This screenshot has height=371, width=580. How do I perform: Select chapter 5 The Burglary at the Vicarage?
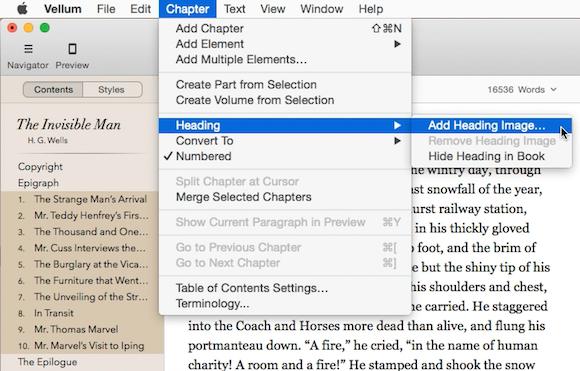click(82, 264)
